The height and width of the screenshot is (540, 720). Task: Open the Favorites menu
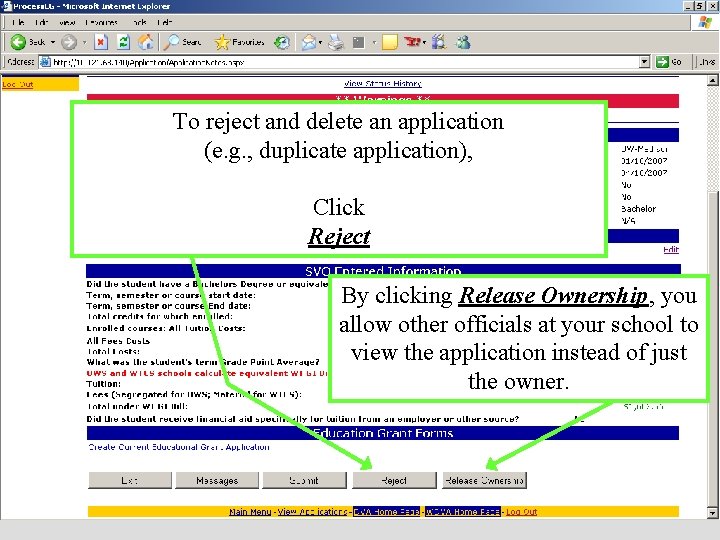point(101,22)
